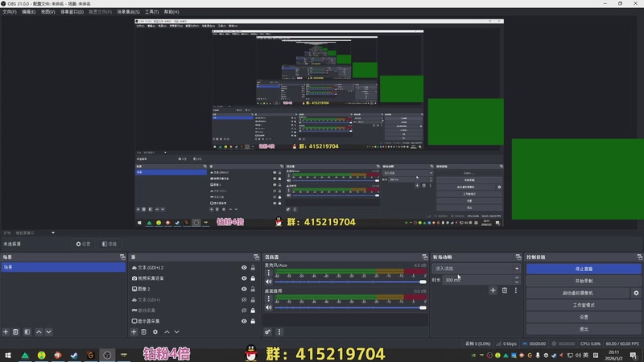Increase transition duration with up stepper
Viewport: 644px width, 362px height.
coord(517,278)
